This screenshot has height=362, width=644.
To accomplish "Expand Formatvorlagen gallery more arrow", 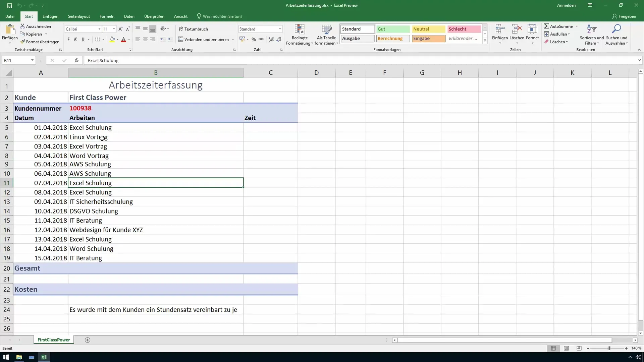I will click(x=485, y=41).
